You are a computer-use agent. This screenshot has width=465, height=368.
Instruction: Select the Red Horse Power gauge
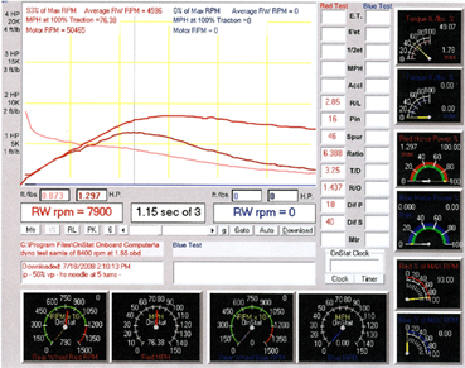coord(429,160)
